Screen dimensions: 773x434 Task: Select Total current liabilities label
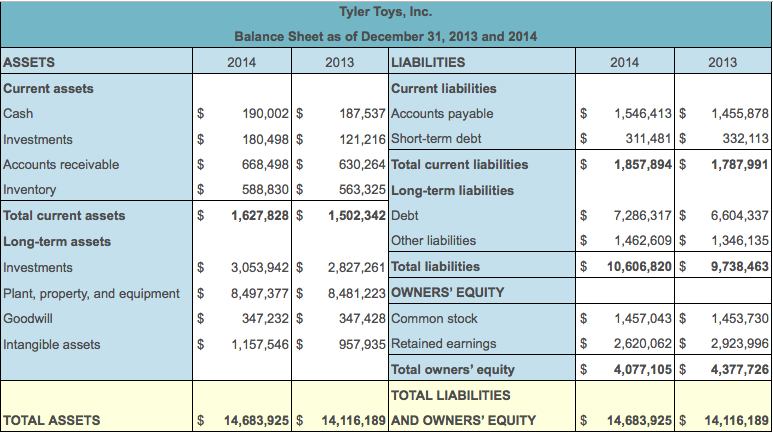tap(459, 165)
